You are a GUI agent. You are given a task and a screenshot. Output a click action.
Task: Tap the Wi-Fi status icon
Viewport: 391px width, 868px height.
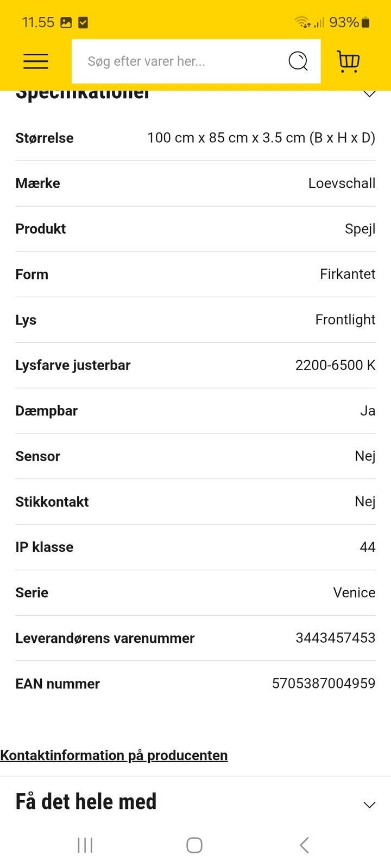click(x=302, y=22)
